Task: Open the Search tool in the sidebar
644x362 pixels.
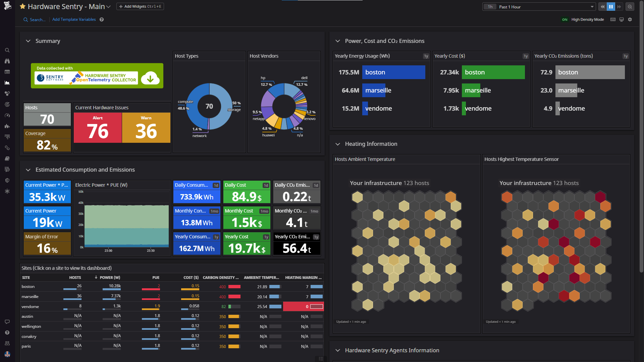Action: pyautogui.click(x=7, y=50)
